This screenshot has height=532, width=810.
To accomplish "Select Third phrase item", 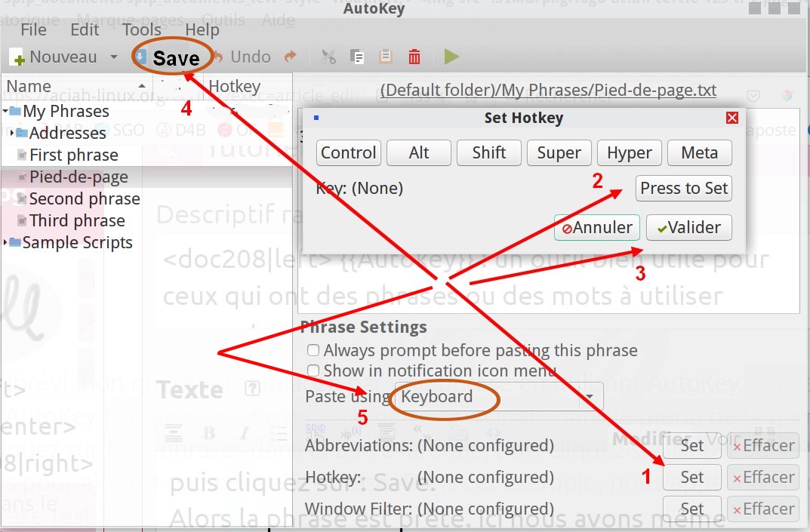I will coord(77,220).
